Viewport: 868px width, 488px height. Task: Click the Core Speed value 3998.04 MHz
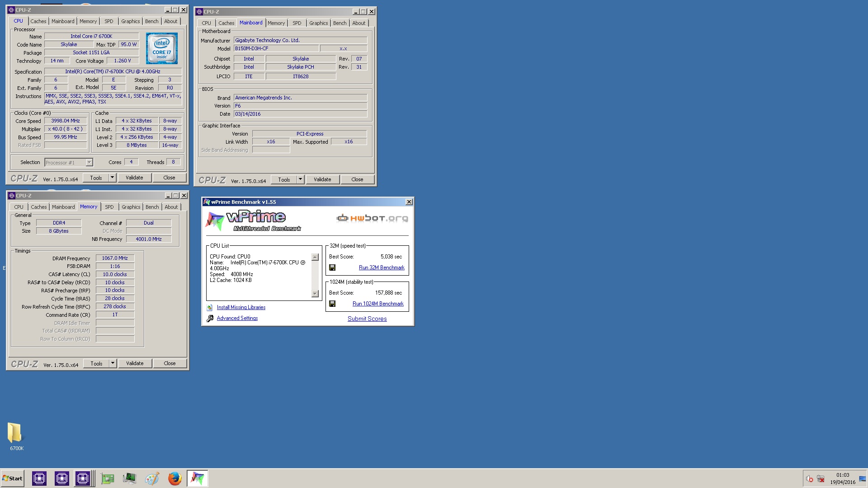point(66,121)
